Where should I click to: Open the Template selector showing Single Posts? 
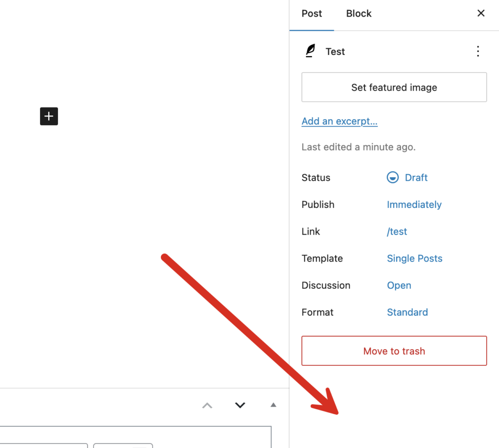tap(415, 258)
